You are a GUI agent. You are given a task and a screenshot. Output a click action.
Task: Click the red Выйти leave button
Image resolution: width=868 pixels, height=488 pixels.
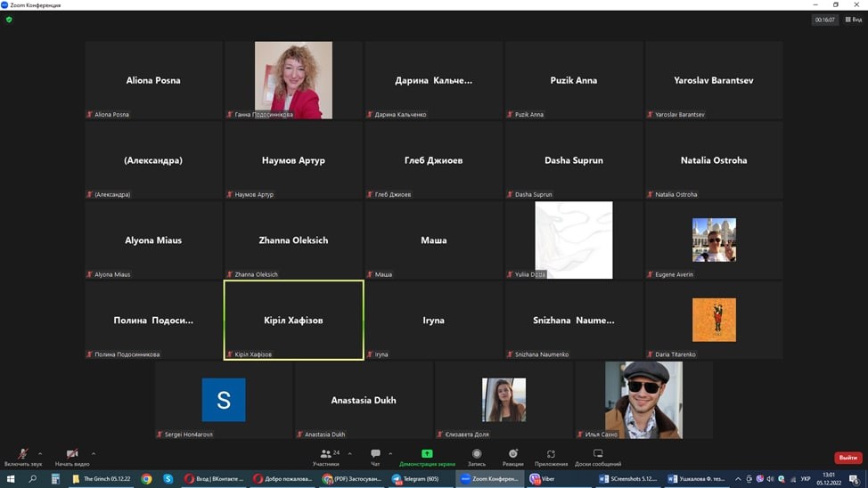click(x=848, y=458)
